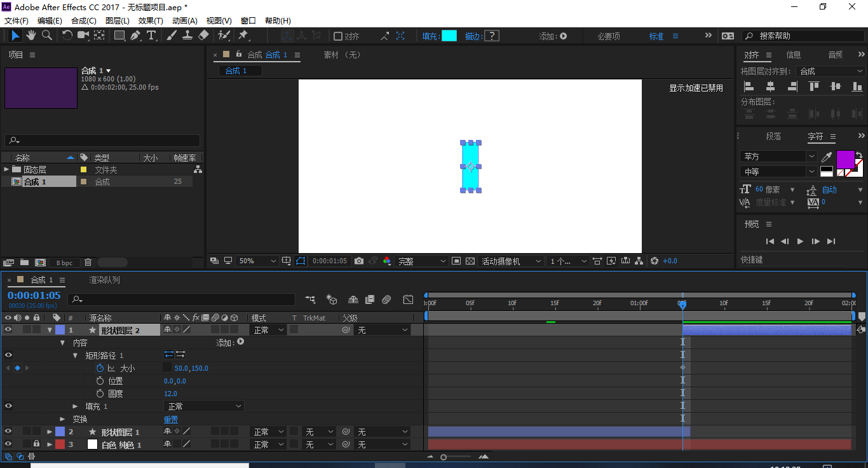
Task: Open the 完整 resolution dropdown
Action: pyautogui.click(x=423, y=261)
